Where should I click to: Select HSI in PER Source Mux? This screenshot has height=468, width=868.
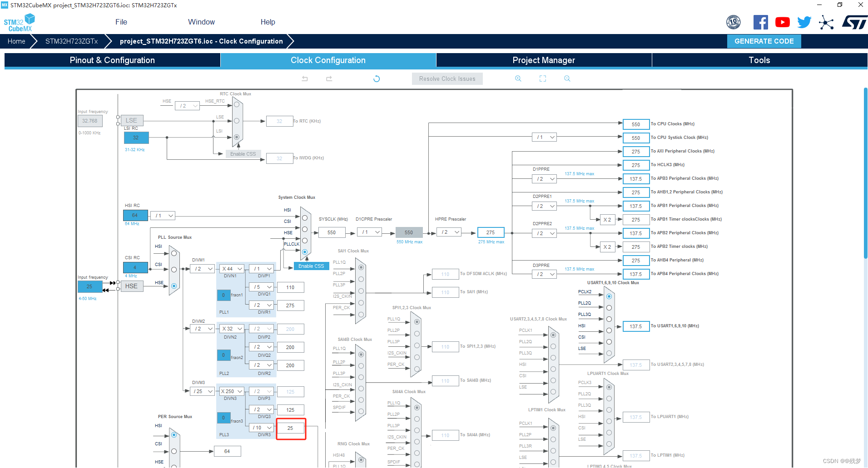click(174, 435)
